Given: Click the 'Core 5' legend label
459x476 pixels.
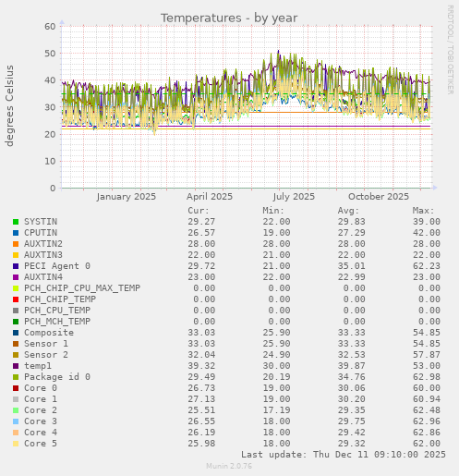Looking at the screenshot, I should click(41, 444).
